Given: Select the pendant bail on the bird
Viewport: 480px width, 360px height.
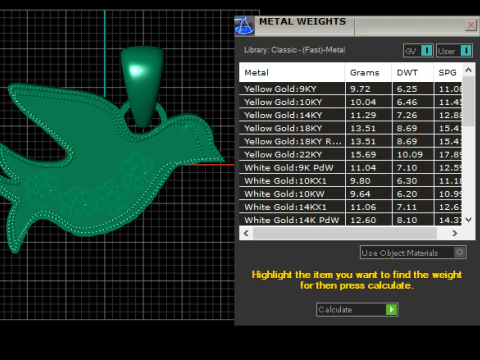Looking at the screenshot, I should [x=143, y=87].
